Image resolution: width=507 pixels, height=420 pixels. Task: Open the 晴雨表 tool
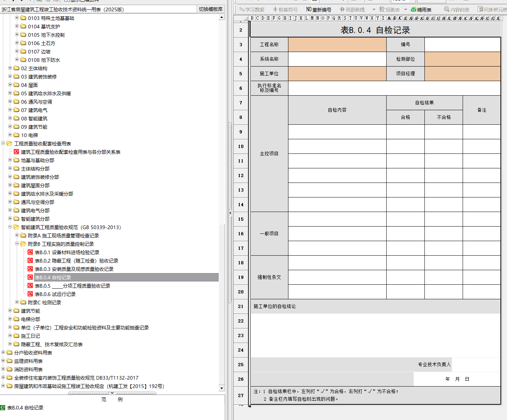click(x=421, y=9)
